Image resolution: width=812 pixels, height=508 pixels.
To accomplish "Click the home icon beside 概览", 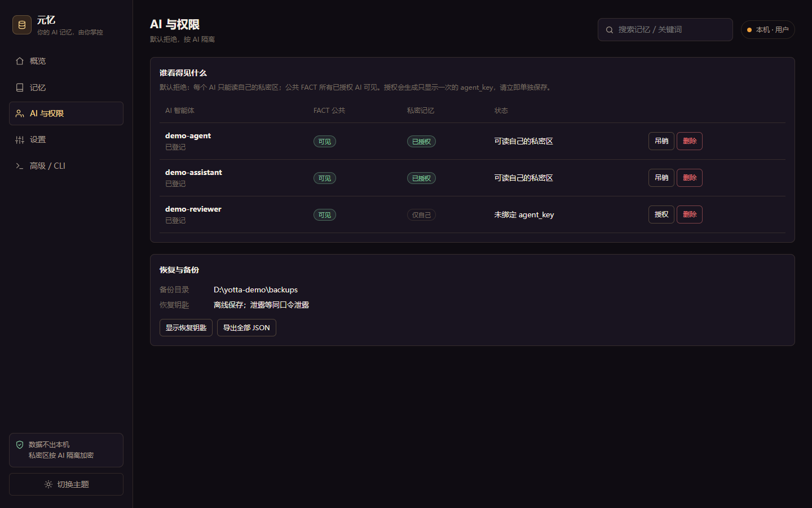I will click(20, 61).
